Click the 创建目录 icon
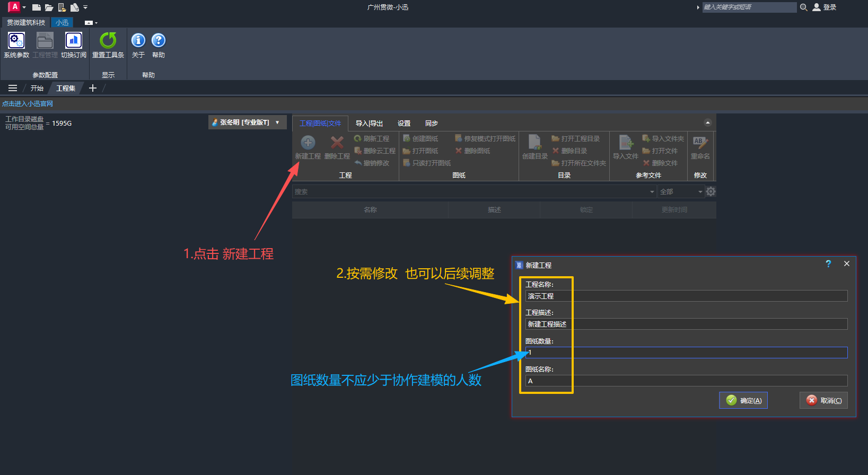The height and width of the screenshot is (475, 868). tap(534, 142)
